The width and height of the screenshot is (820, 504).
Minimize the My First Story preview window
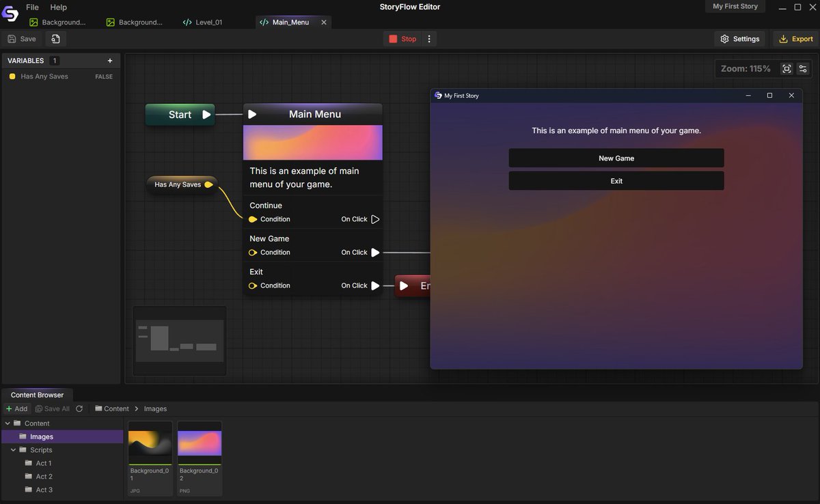(748, 96)
